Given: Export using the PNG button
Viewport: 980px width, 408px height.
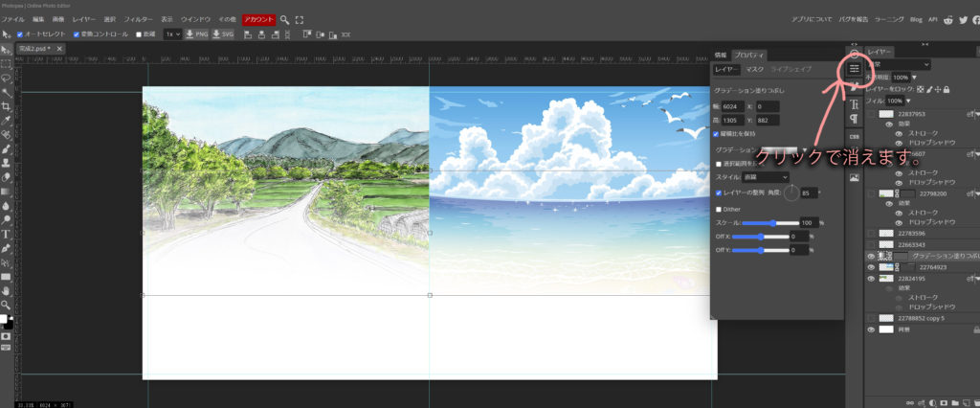Looking at the screenshot, I should click(196, 34).
